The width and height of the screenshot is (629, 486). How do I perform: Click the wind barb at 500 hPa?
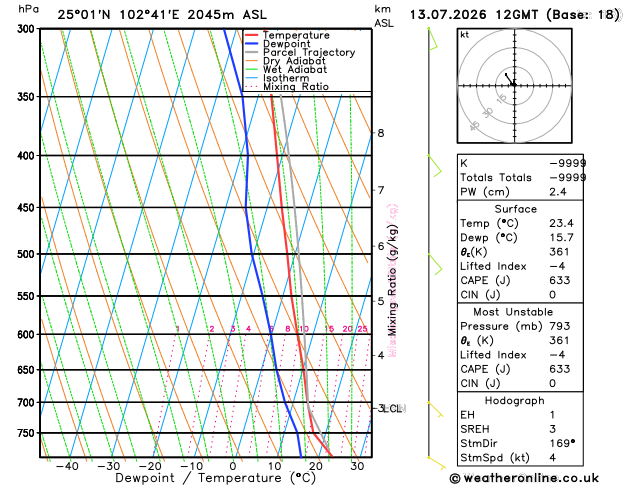[x=435, y=264]
